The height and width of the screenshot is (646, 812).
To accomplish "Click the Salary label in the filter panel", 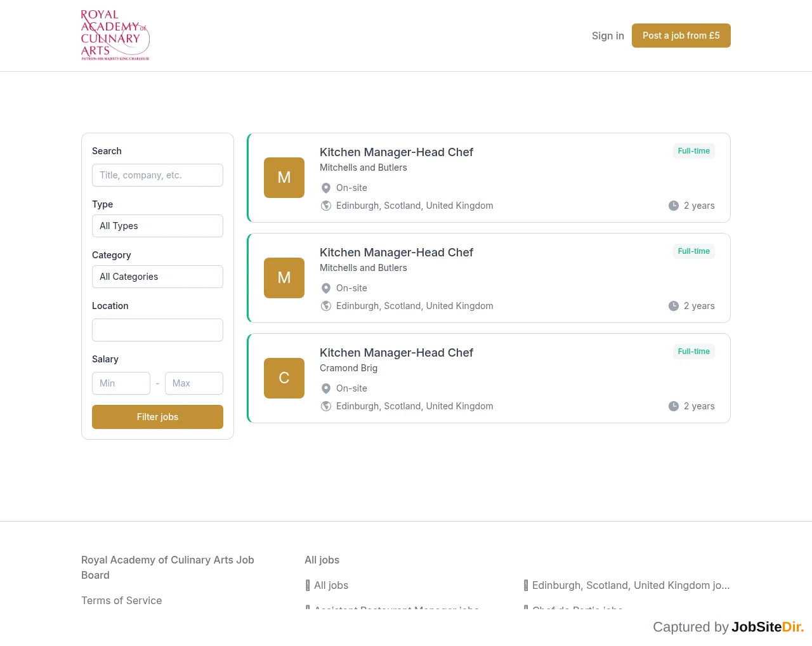I will (105, 359).
